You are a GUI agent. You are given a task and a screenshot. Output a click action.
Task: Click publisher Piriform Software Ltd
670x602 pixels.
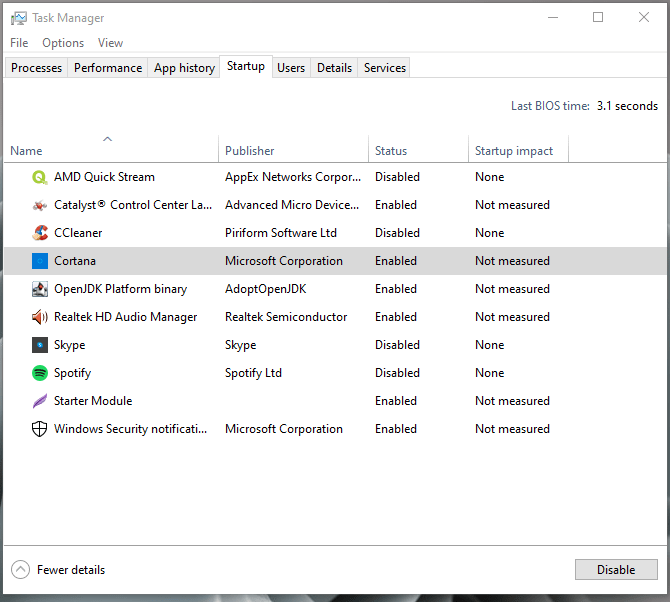(x=281, y=233)
